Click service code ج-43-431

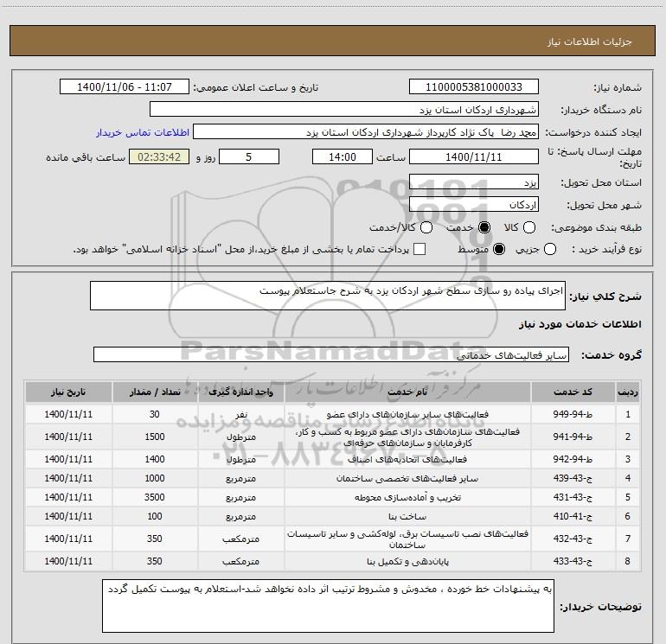(x=573, y=498)
